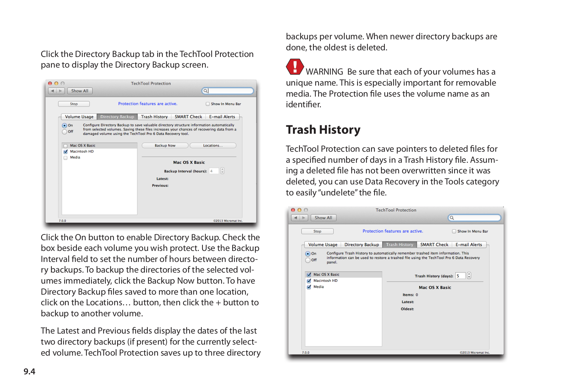Open Volume Usage tab in Trash History window

323,245
